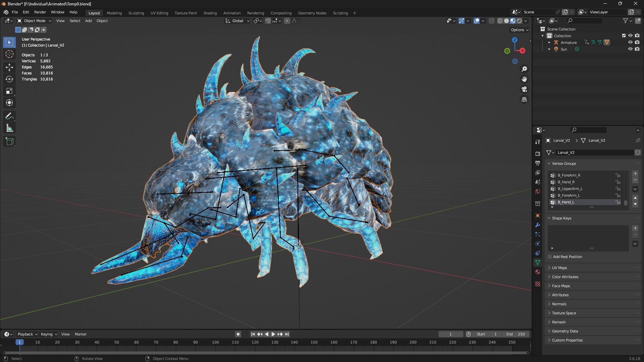The image size is (644, 362).
Task: Select the Annotate tool
Action: (9, 116)
